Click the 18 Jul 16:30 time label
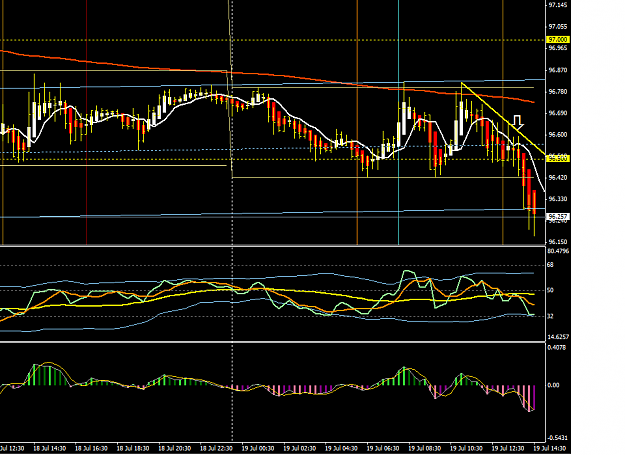This screenshot has width=625, height=455. click(91, 448)
